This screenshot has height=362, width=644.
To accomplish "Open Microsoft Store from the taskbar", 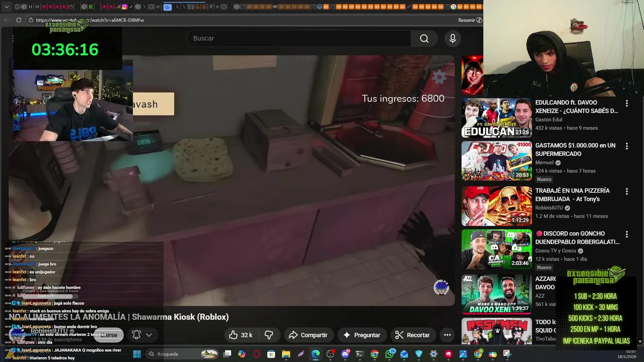I will 271,354.
